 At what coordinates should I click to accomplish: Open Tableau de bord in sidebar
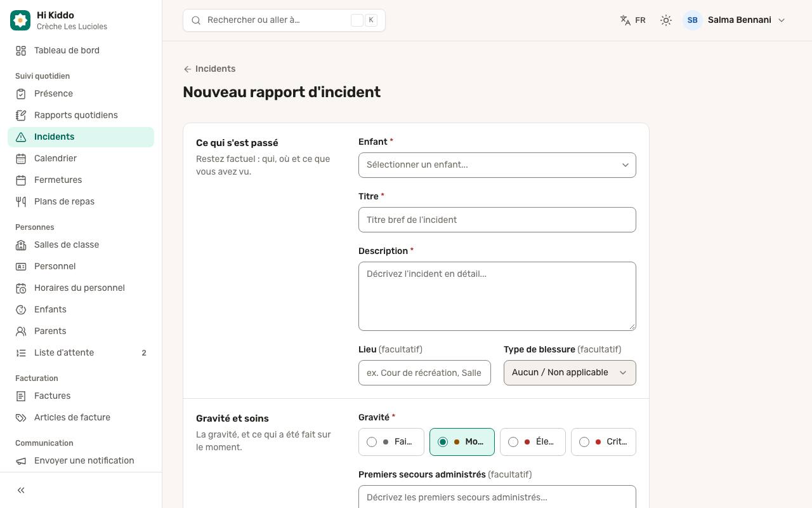[x=81, y=51]
